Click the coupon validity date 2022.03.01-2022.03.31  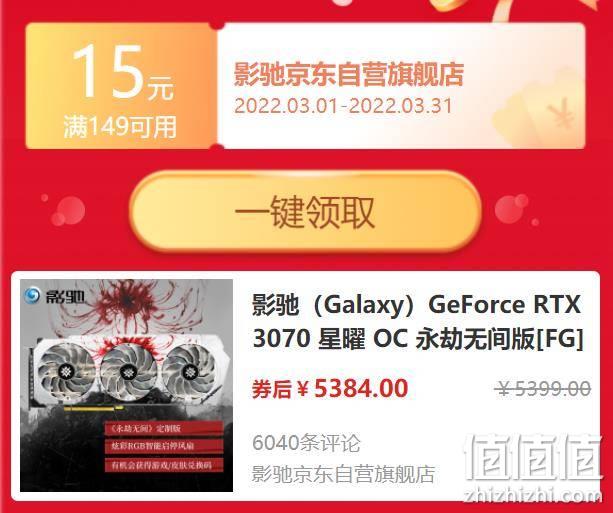tap(343, 106)
